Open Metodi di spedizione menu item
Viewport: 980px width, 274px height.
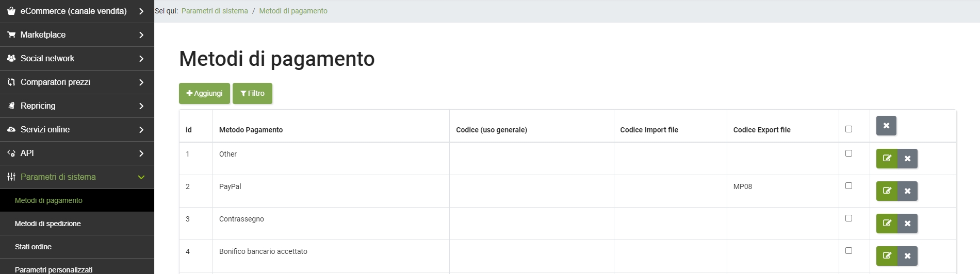pos(48,224)
